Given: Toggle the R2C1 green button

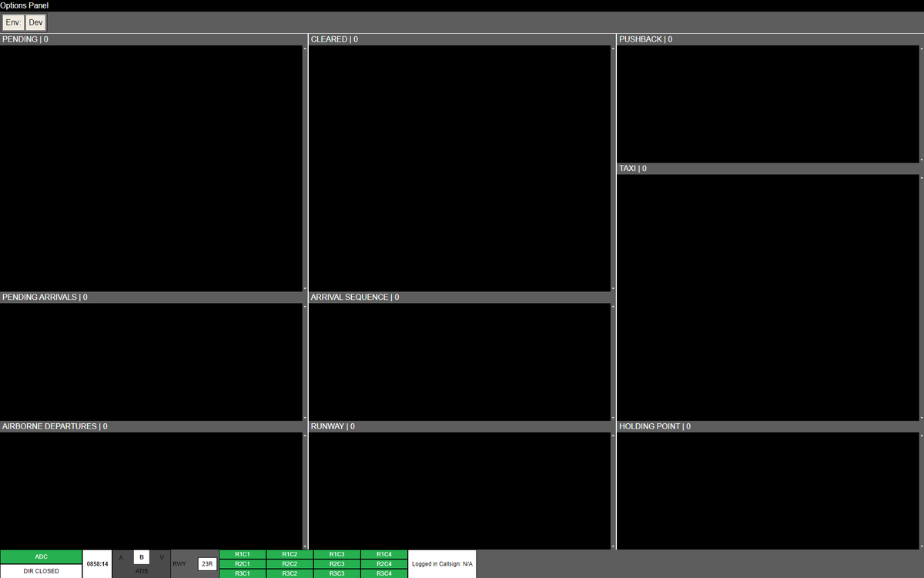Looking at the screenshot, I should point(243,564).
